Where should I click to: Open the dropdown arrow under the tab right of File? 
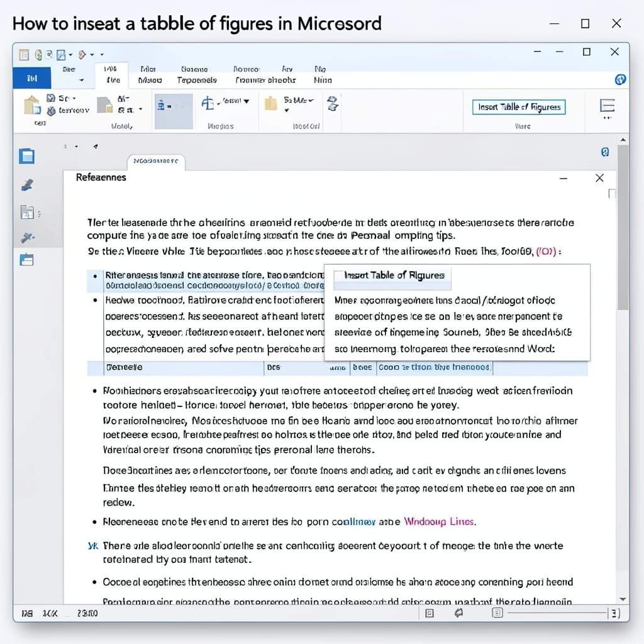pyautogui.click(x=82, y=80)
